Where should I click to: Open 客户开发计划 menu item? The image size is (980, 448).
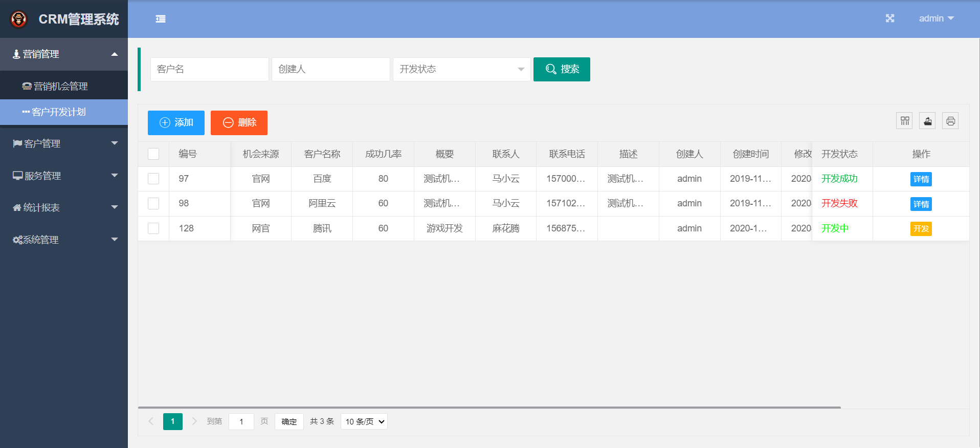pos(64,112)
